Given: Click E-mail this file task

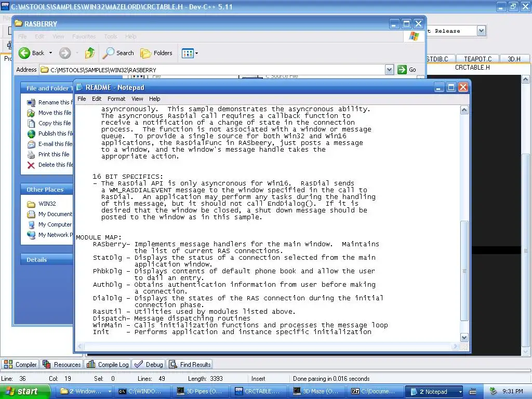Looking at the screenshot, I should pyautogui.click(x=55, y=144).
